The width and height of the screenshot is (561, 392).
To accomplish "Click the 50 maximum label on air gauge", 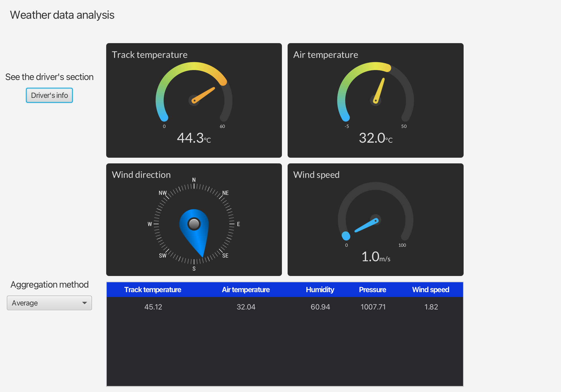I will tap(404, 127).
